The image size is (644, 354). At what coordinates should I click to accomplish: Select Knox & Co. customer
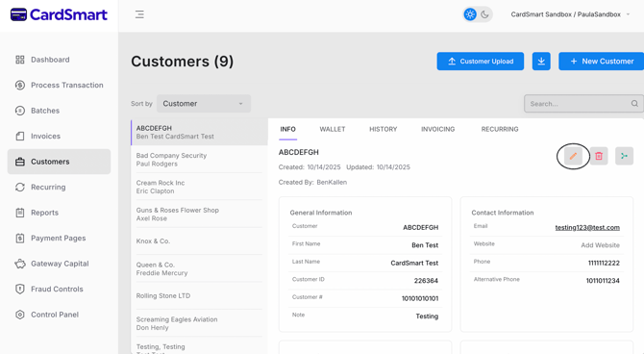coord(199,241)
